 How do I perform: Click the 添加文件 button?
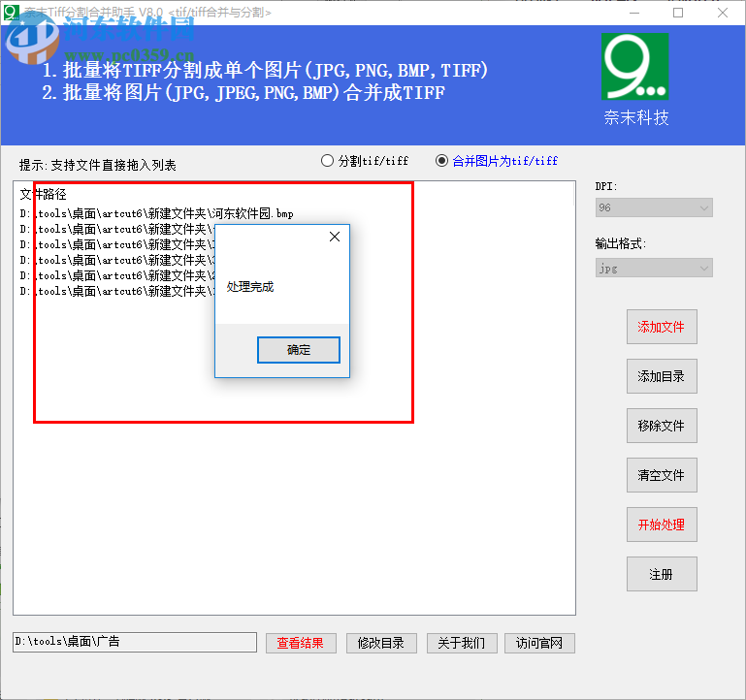[662, 327]
